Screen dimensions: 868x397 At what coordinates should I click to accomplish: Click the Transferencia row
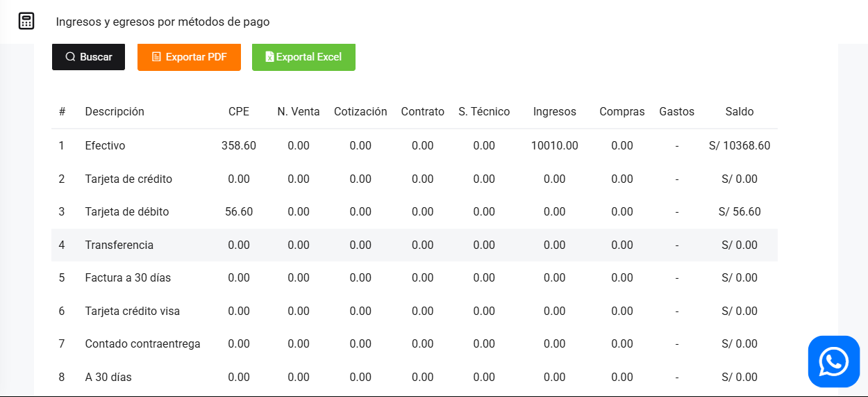pos(119,245)
